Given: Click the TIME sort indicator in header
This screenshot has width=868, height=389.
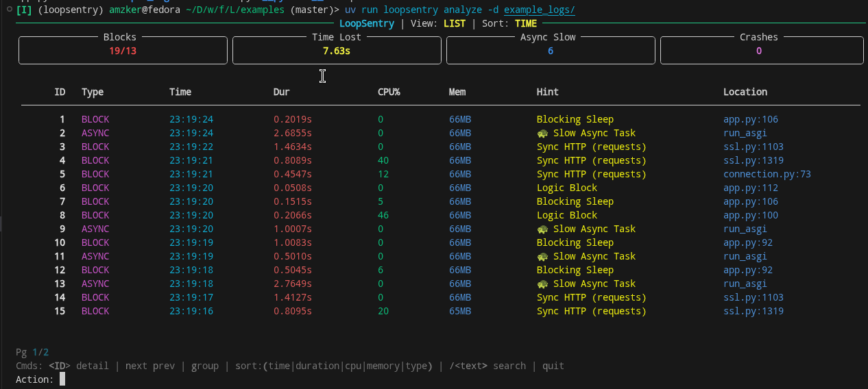Looking at the screenshot, I should pos(526,23).
